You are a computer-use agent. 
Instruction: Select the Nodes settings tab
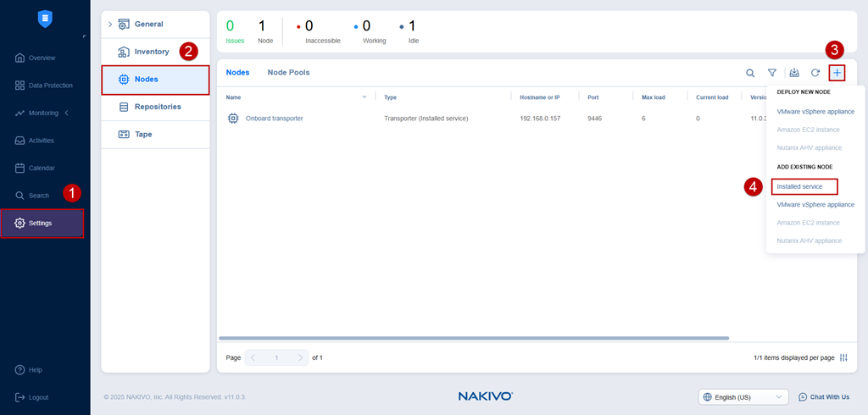point(156,79)
